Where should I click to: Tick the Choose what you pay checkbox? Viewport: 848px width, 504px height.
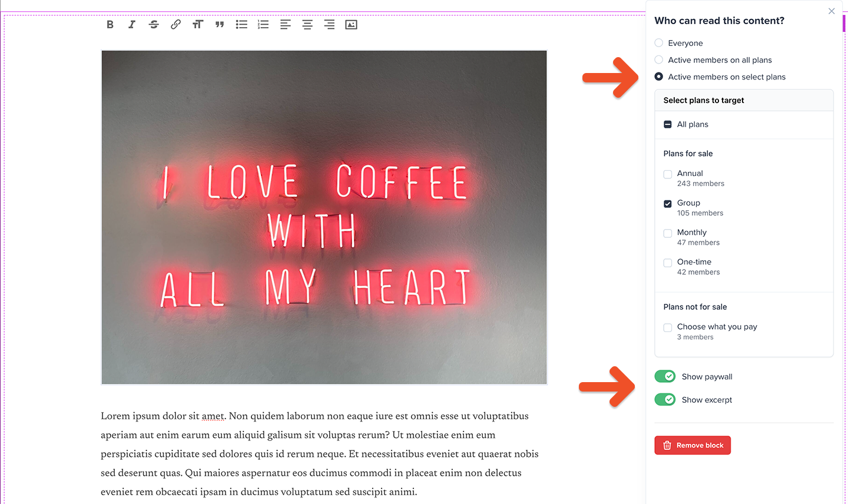[x=668, y=328]
